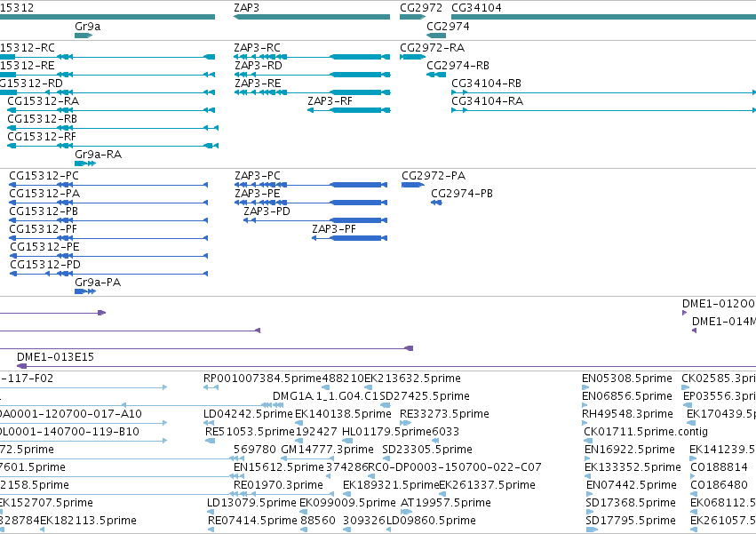Image resolution: width=756 pixels, height=534 pixels.
Task: Click the CG2972-PA protein label
Action: (434, 176)
